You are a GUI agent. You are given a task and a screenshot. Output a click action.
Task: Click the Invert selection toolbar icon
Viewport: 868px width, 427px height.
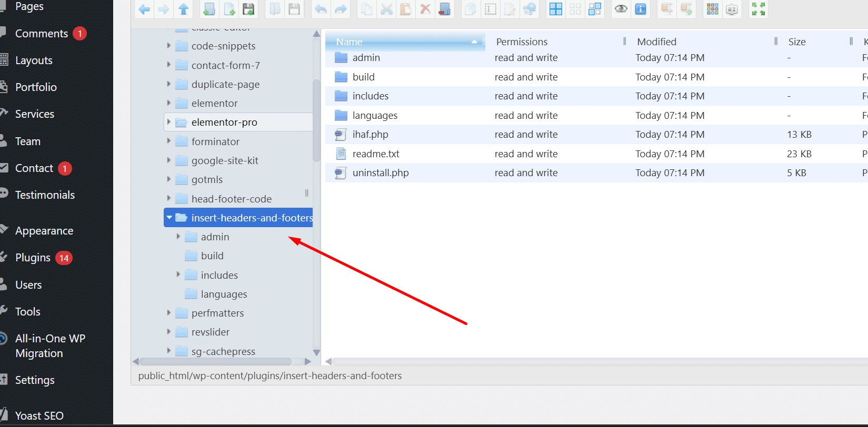tap(595, 9)
